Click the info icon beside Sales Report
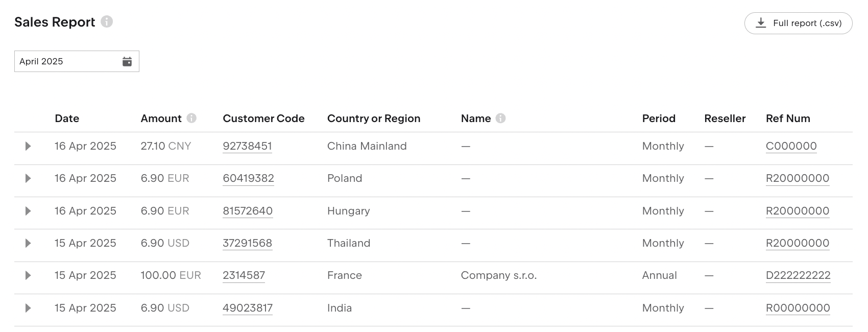 107,21
